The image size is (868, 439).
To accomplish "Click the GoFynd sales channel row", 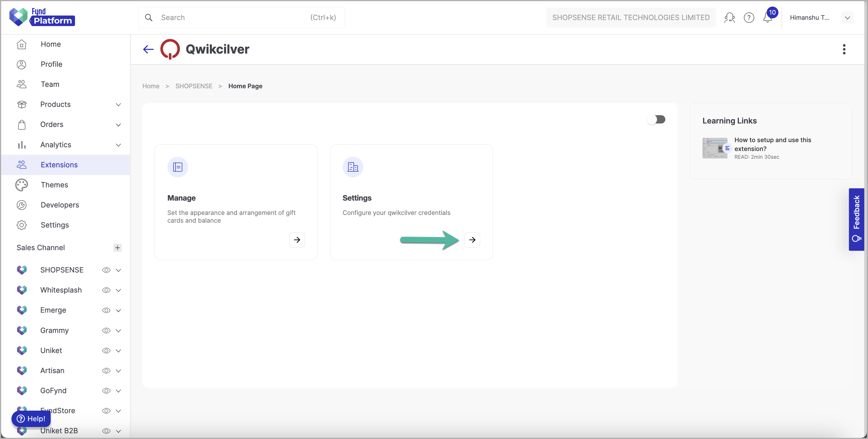I will click(x=66, y=391).
